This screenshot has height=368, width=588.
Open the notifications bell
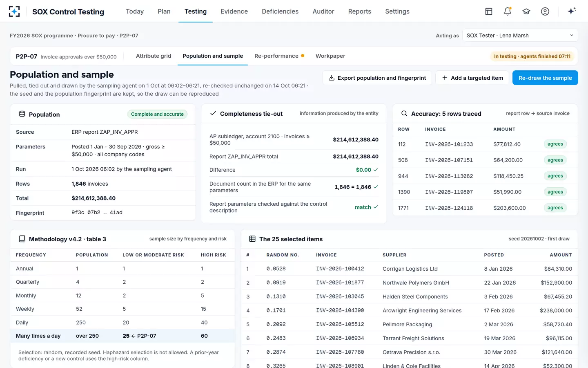pos(508,11)
